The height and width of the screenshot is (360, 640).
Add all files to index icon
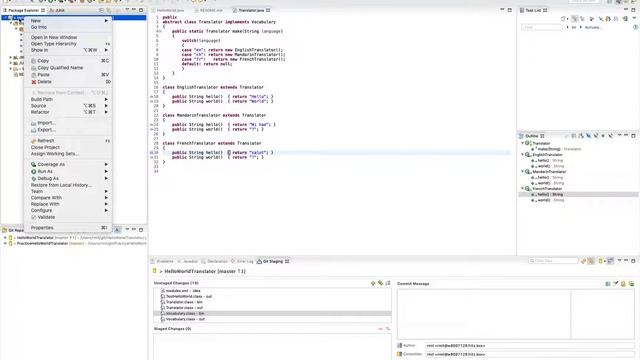(380, 283)
